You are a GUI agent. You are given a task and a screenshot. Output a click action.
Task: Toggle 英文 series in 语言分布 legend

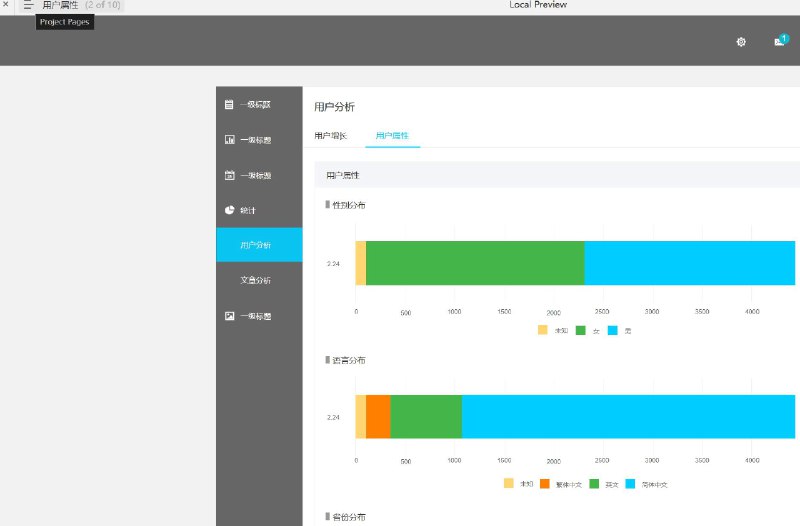coord(604,484)
